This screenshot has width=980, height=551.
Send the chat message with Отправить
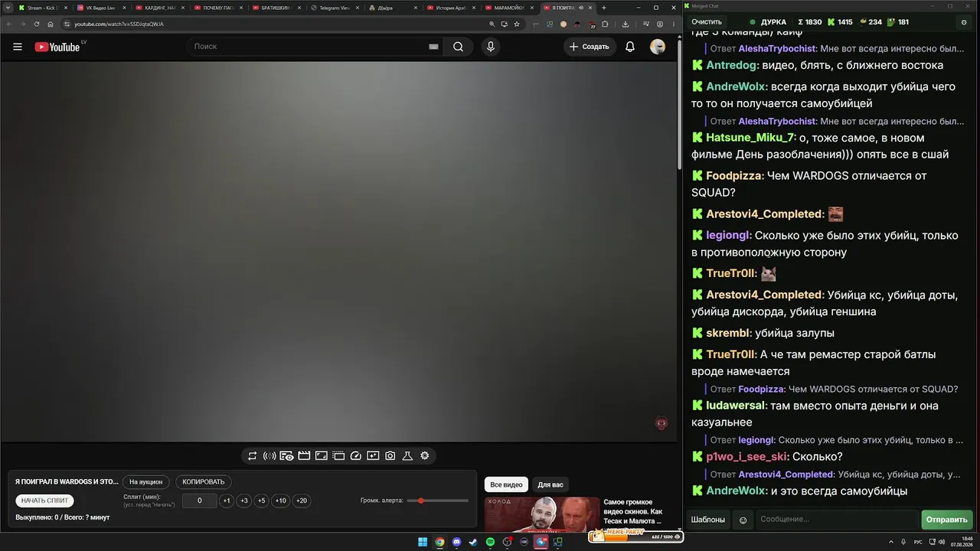[947, 520]
